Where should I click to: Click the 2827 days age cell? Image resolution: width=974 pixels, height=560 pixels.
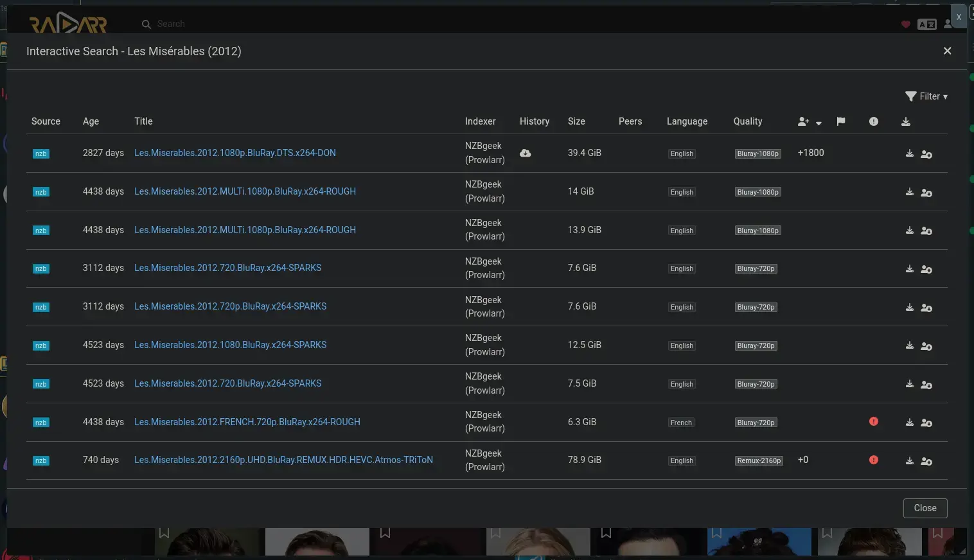point(103,153)
